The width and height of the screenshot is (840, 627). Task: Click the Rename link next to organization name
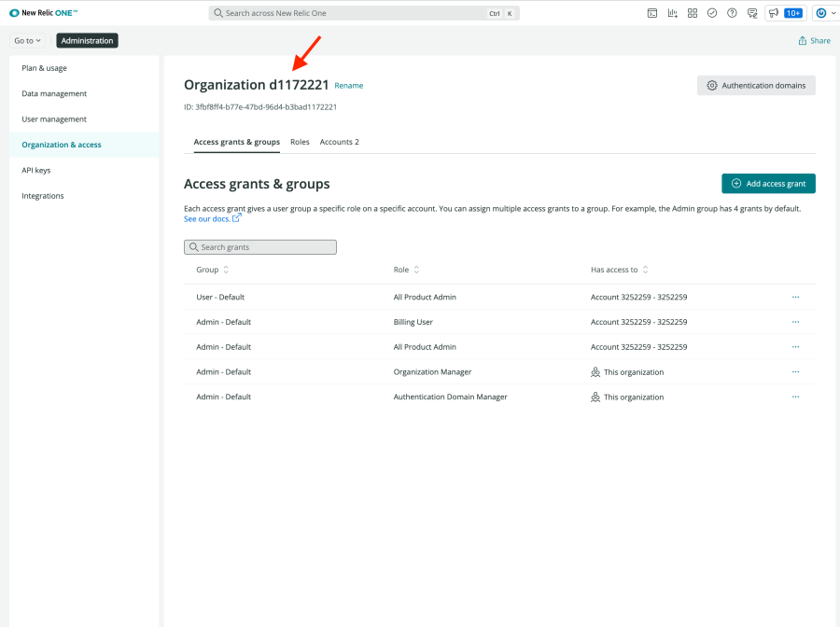click(349, 86)
